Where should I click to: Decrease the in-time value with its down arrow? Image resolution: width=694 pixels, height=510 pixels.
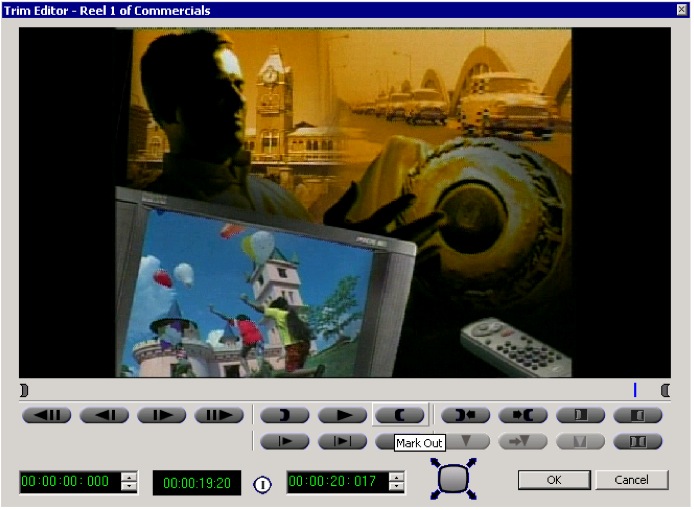129,487
